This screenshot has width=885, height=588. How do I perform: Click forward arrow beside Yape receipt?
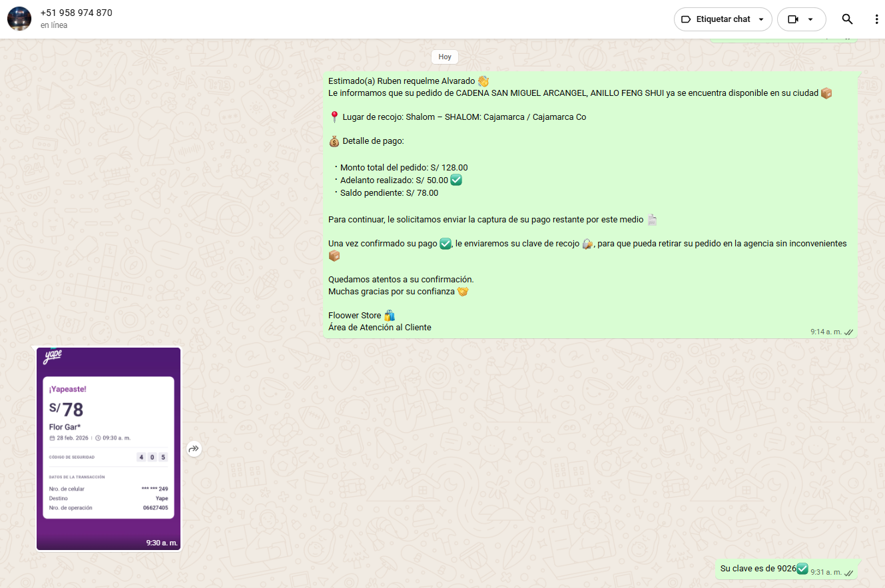coord(194,449)
